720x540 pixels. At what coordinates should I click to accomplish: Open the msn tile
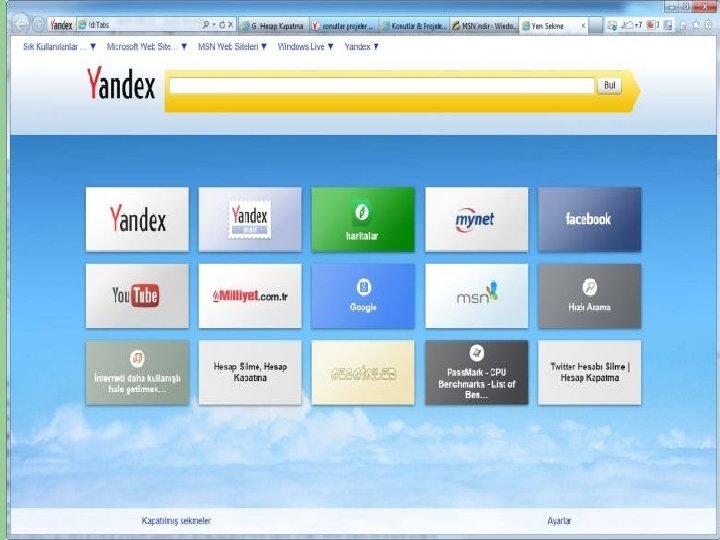(477, 296)
